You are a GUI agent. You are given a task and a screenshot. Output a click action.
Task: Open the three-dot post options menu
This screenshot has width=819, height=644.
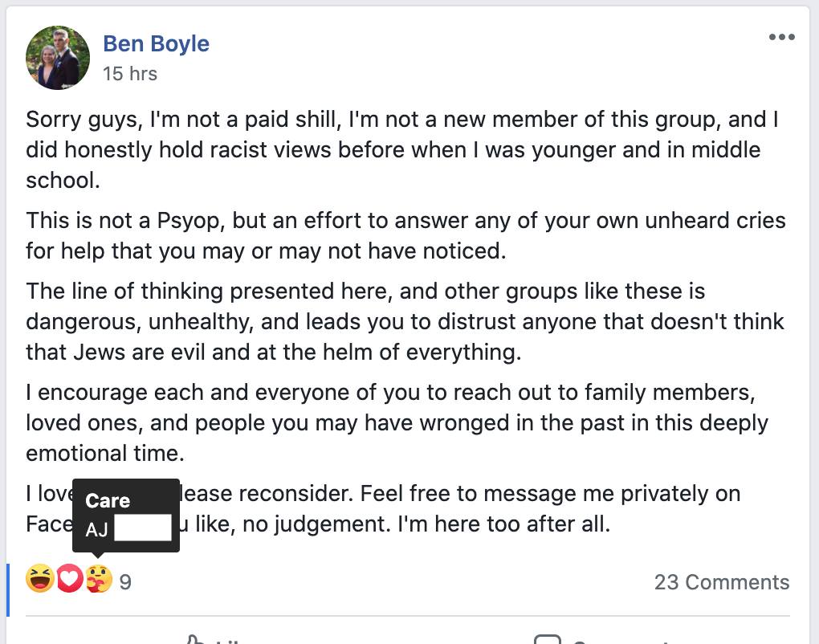pos(781,38)
